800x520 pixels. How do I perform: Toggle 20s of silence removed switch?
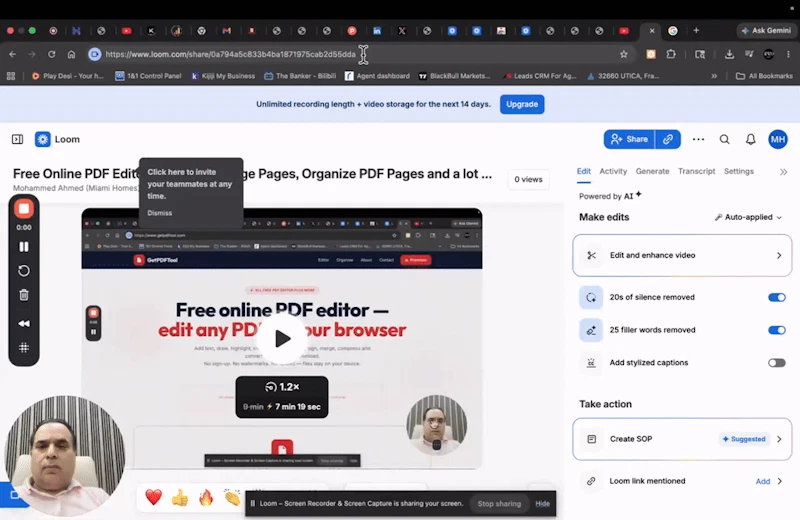(x=777, y=298)
